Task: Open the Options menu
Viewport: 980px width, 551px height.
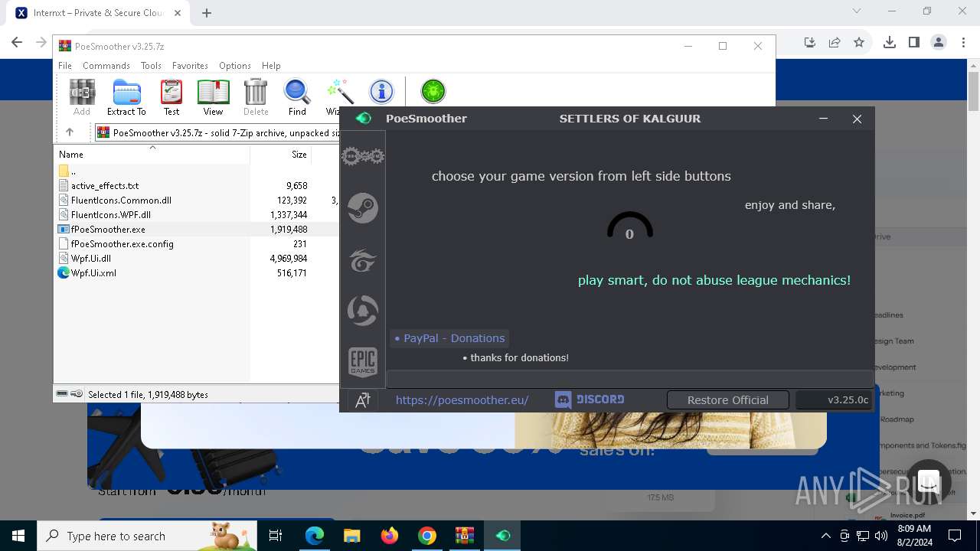Action: 235,66
